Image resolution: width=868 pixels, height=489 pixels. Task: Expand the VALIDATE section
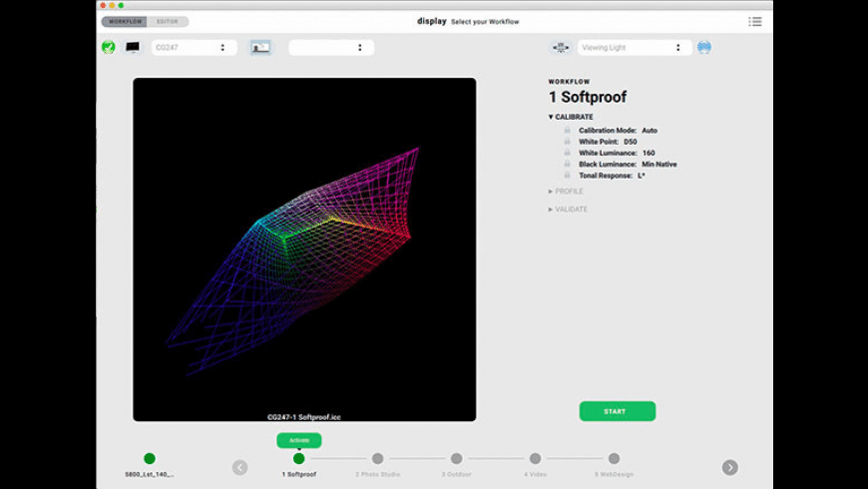(568, 210)
